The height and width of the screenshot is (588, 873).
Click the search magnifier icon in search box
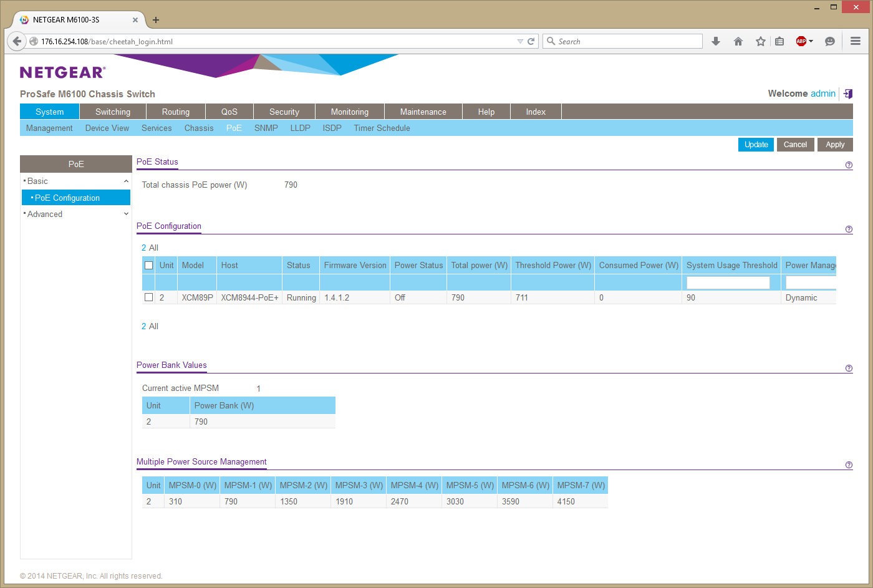pos(551,41)
